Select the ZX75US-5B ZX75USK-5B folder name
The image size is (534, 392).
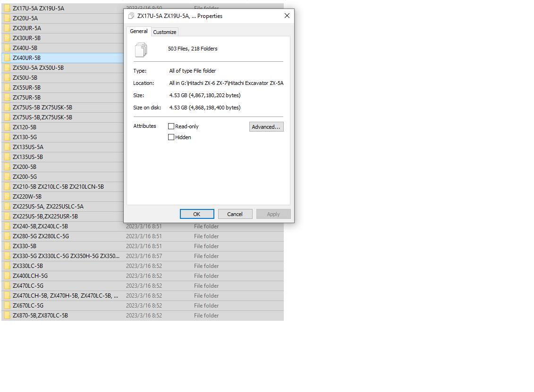point(42,107)
